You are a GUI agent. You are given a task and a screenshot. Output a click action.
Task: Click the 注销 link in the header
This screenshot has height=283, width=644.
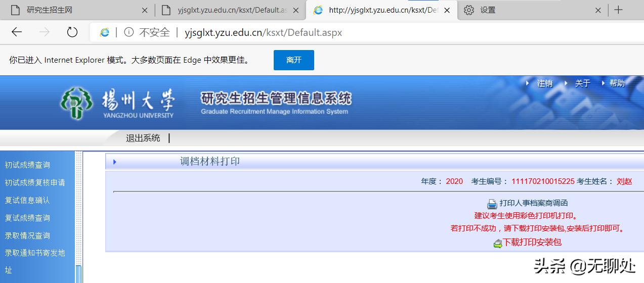pos(544,83)
